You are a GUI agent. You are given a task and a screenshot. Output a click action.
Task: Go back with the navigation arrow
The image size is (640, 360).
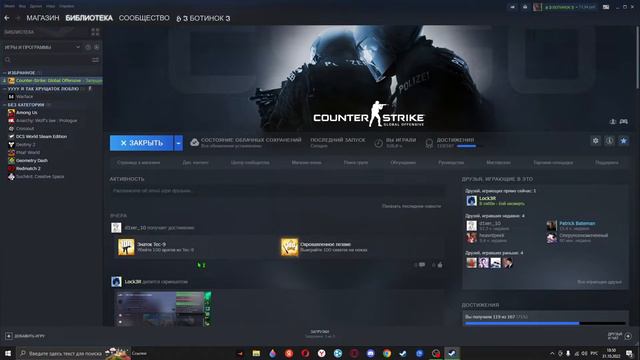pyautogui.click(x=7, y=18)
